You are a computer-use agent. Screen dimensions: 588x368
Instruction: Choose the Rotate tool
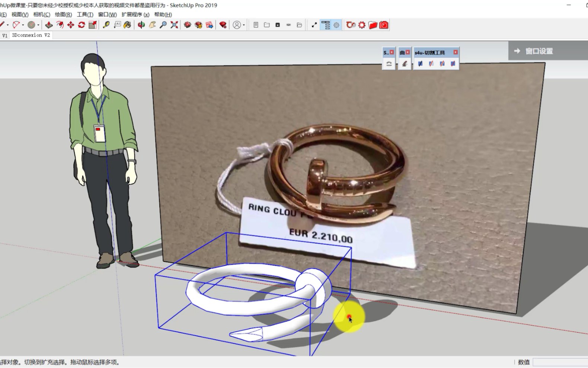[x=82, y=25]
